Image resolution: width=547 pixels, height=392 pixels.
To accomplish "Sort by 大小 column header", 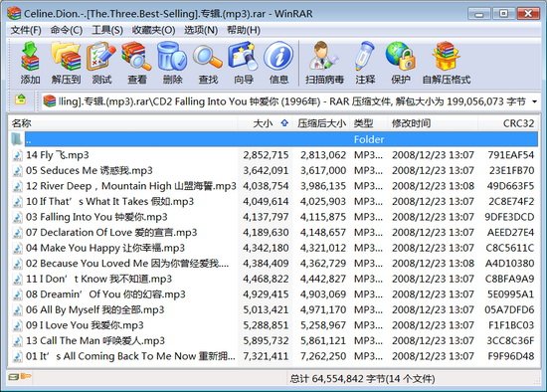I will click(x=265, y=123).
